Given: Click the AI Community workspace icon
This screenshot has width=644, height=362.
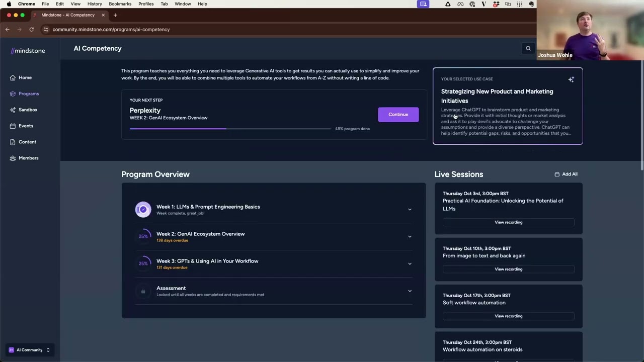Looking at the screenshot, I should coord(12,350).
